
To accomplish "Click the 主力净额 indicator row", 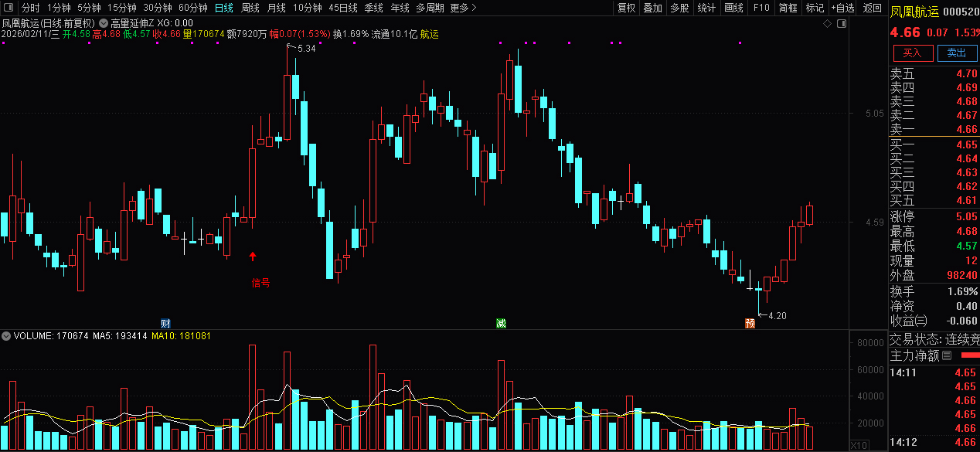I will pyautogui.click(x=934, y=355).
